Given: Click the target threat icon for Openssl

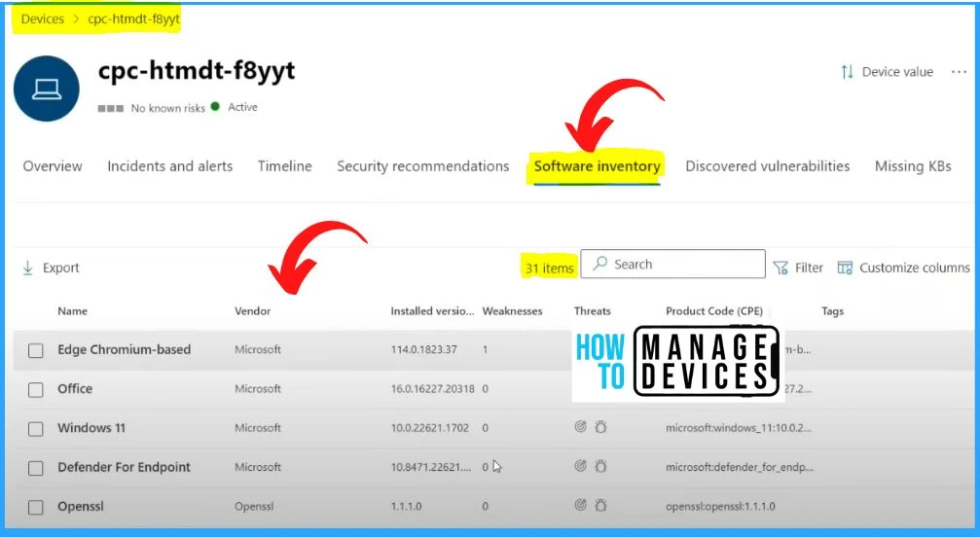Looking at the screenshot, I should tap(580, 505).
